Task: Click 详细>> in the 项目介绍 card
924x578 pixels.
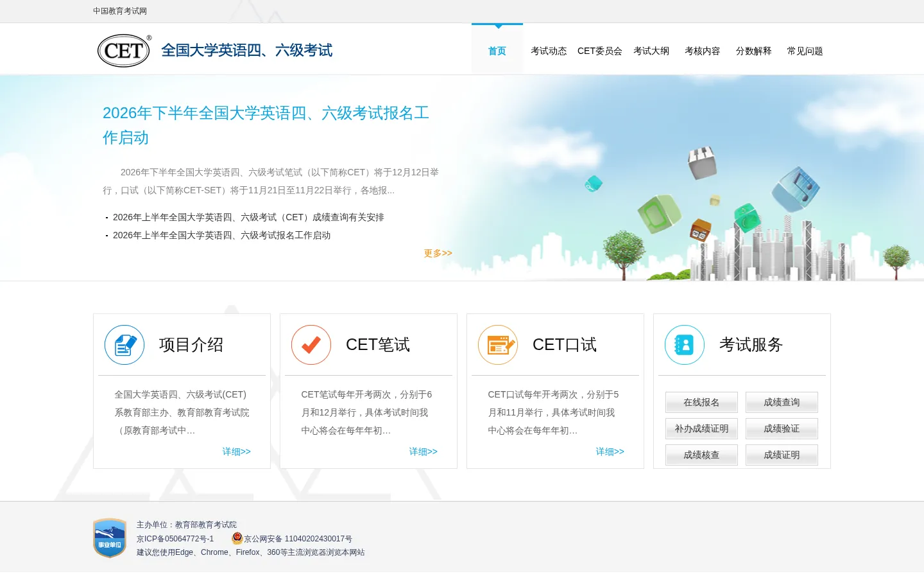Action: (x=237, y=451)
